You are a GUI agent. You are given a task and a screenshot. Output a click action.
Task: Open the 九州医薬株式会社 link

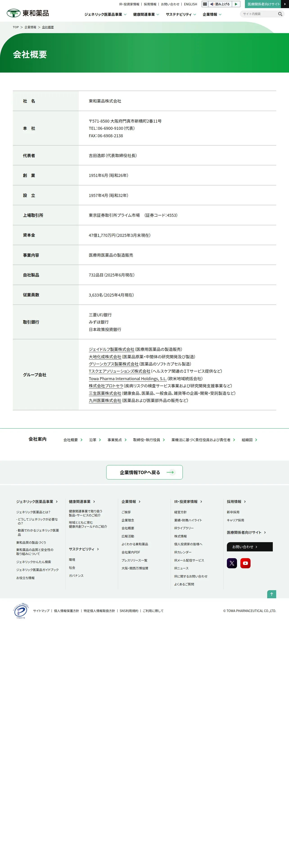click(x=105, y=401)
